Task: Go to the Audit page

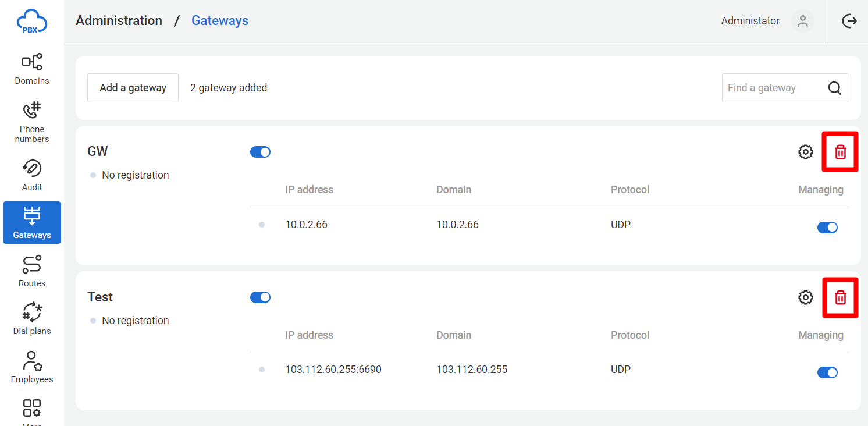Action: point(32,175)
